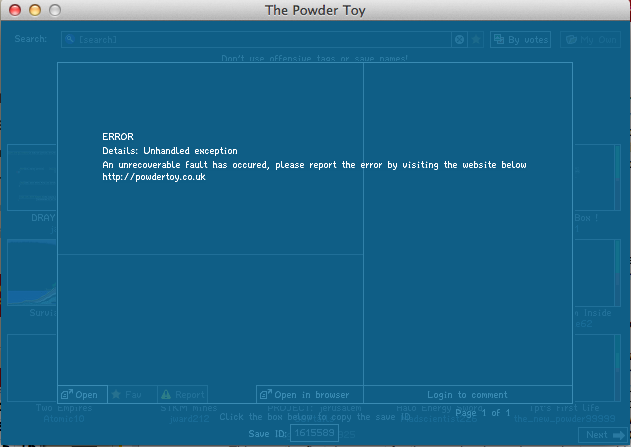The image size is (631, 447).
Task: Open the Survival save thumbnail
Action: [x=32, y=272]
